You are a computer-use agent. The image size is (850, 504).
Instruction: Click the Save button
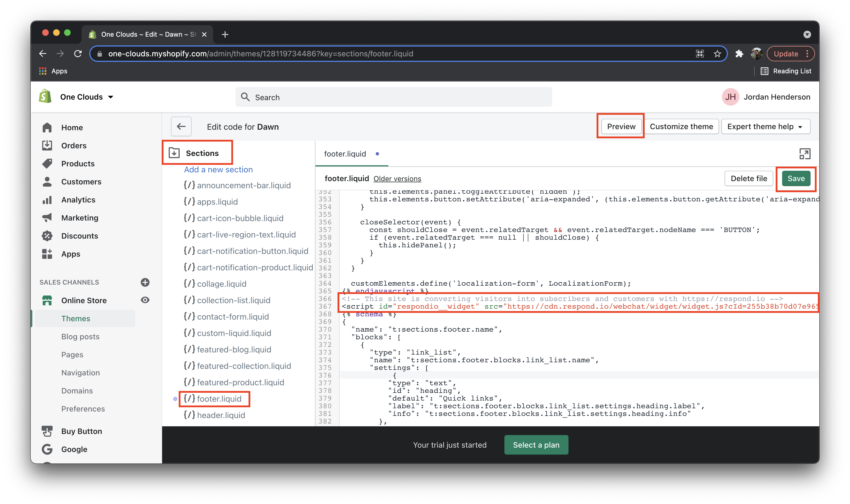(x=796, y=178)
